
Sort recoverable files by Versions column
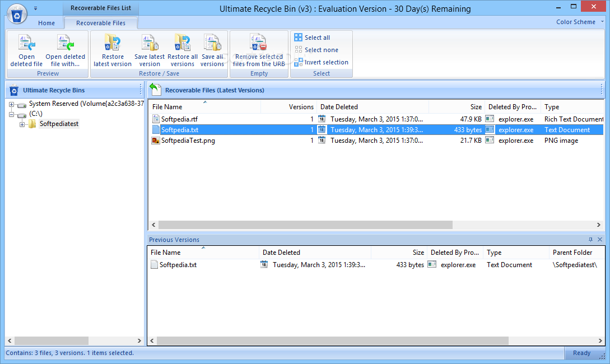point(288,106)
